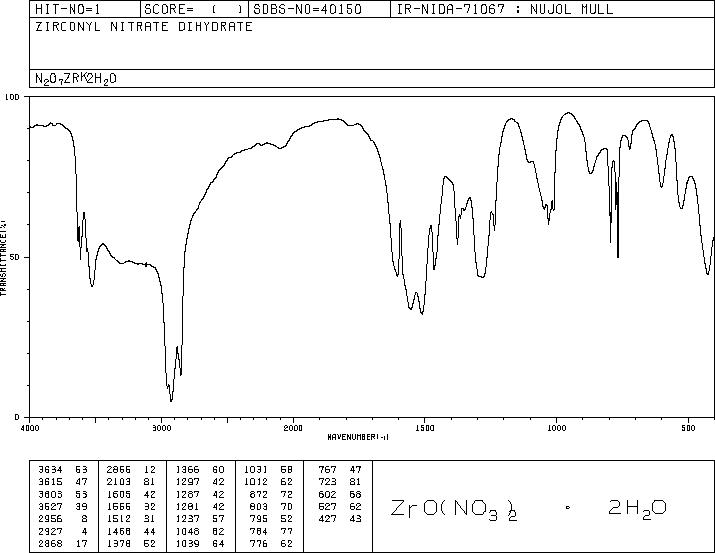Click the 4000 tick on x-axis
Viewport: 715px width, 553px height.
point(30,428)
